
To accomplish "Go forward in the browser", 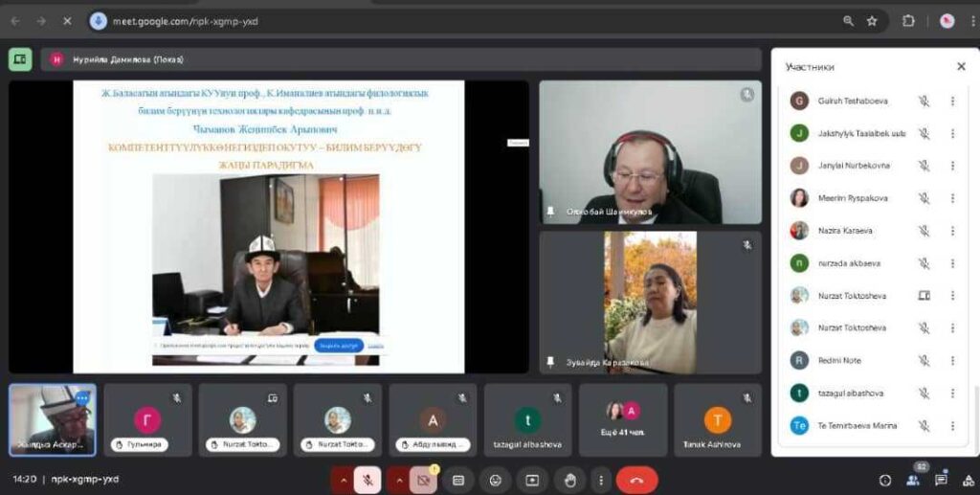I will click(41, 21).
